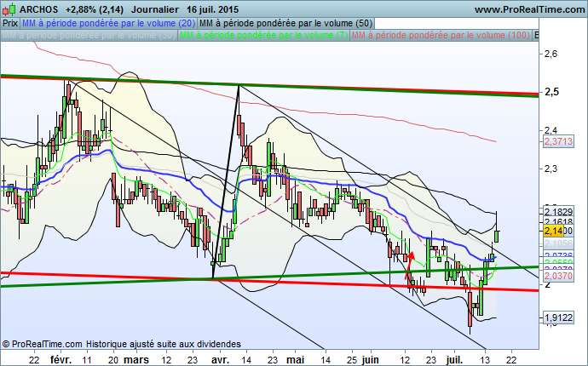This screenshot has width=588, height=366.
Task: Click the 25 date label on time axis
Action: point(353,360)
